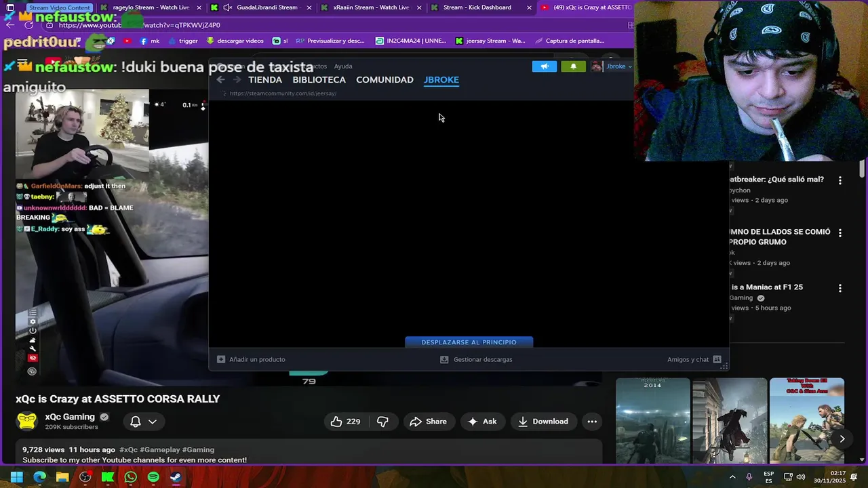This screenshot has width=868, height=488.
Task: Go back with Steam's back arrow
Action: tap(220, 80)
